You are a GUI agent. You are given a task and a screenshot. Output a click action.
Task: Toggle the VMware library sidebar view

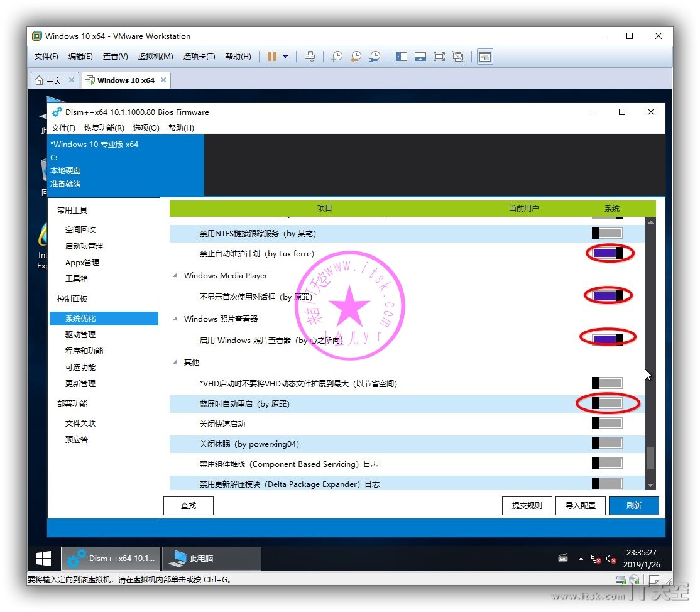coord(402,57)
